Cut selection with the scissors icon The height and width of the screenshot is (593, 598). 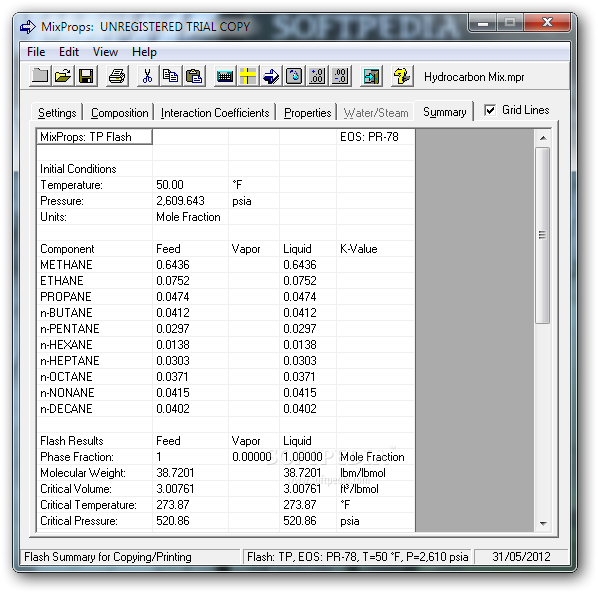tap(148, 76)
